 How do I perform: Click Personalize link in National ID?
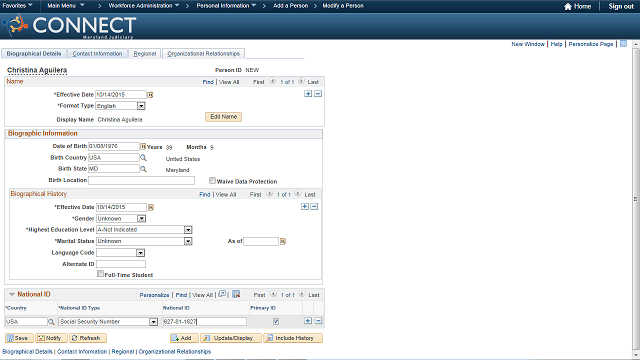click(x=154, y=295)
